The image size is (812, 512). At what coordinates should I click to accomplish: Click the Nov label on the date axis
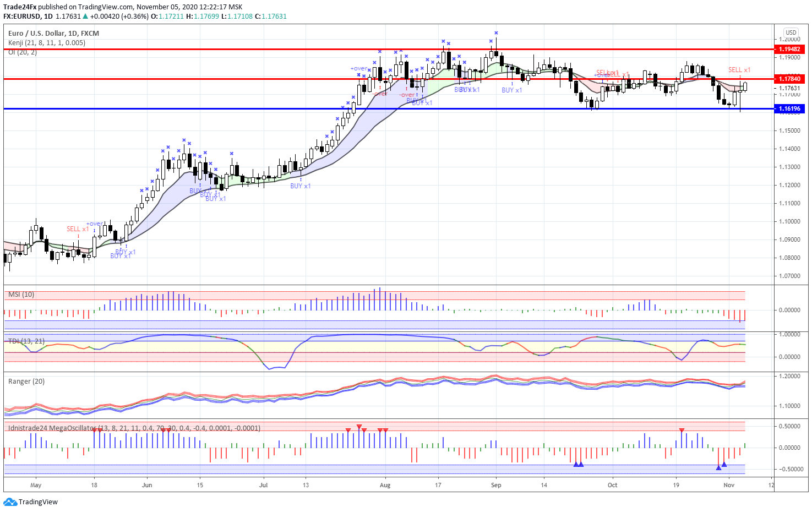tap(729, 485)
